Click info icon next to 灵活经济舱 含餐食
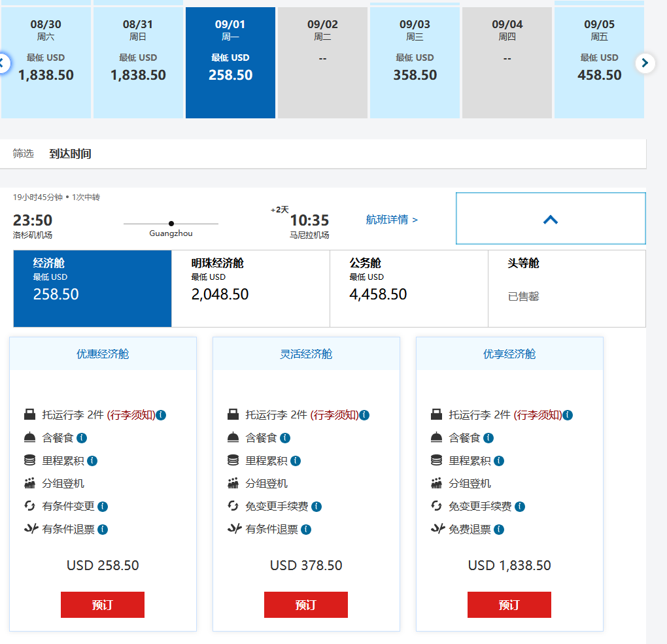Viewport: 667px width, 644px height. tap(285, 438)
